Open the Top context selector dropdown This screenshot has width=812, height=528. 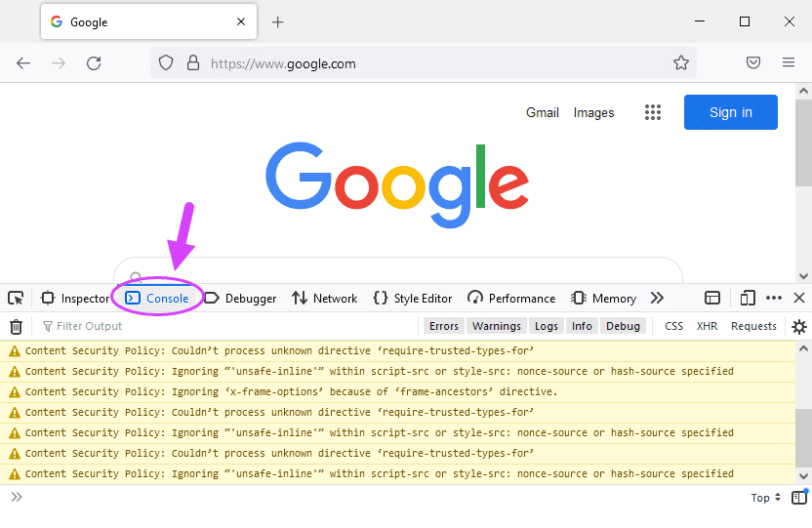tap(766, 498)
